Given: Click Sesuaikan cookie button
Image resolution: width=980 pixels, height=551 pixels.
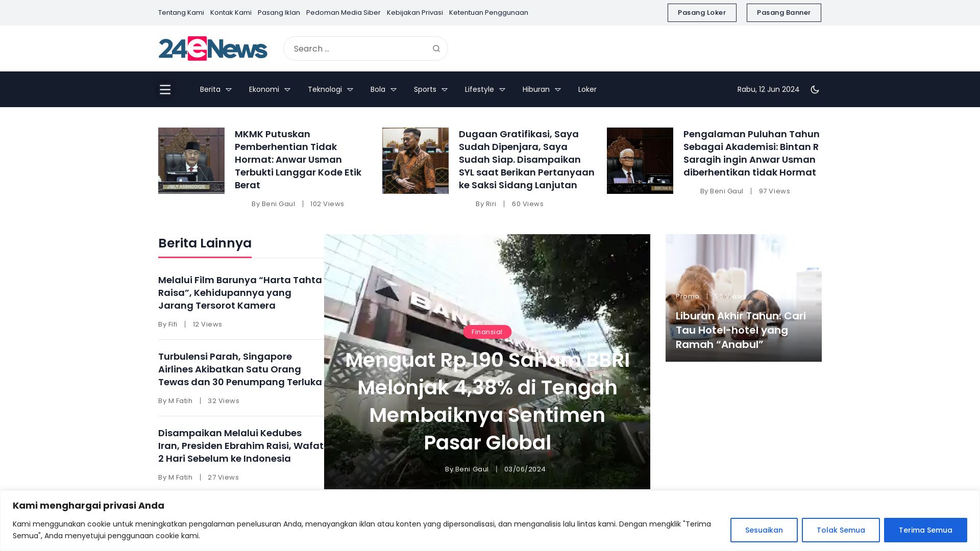Looking at the screenshot, I should point(764,530).
